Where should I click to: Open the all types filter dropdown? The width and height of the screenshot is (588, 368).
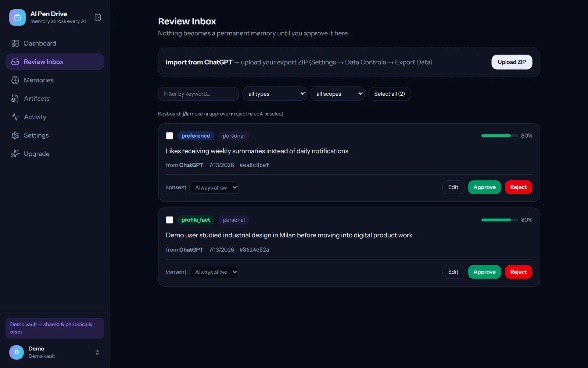275,94
